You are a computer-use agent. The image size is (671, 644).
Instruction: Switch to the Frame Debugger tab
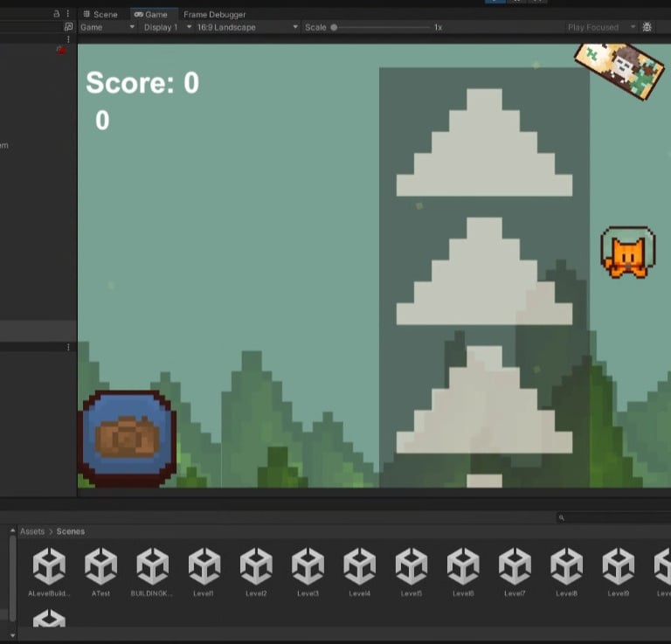pos(214,15)
